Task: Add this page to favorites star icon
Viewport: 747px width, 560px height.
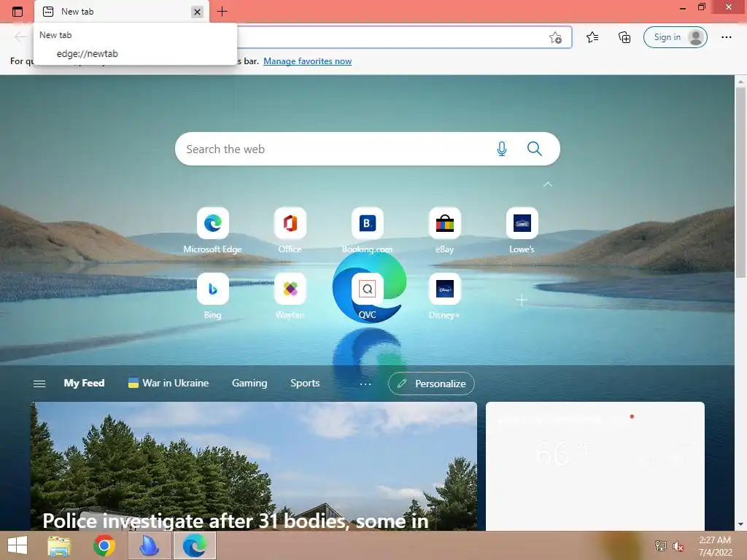Action: [x=555, y=38]
